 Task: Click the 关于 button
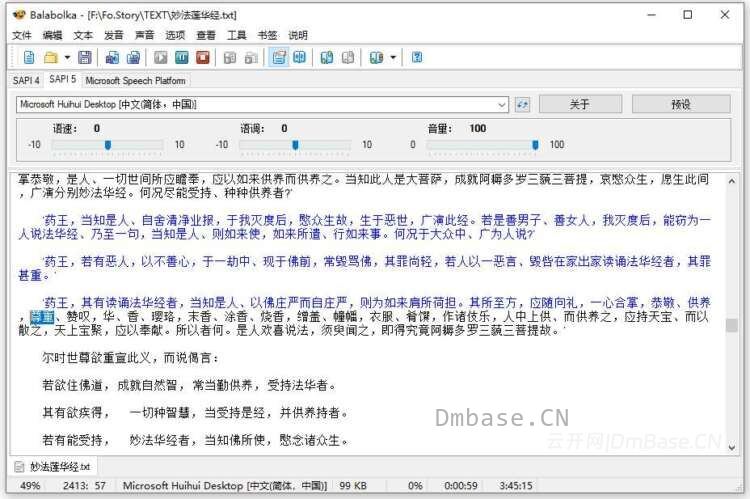(x=580, y=104)
